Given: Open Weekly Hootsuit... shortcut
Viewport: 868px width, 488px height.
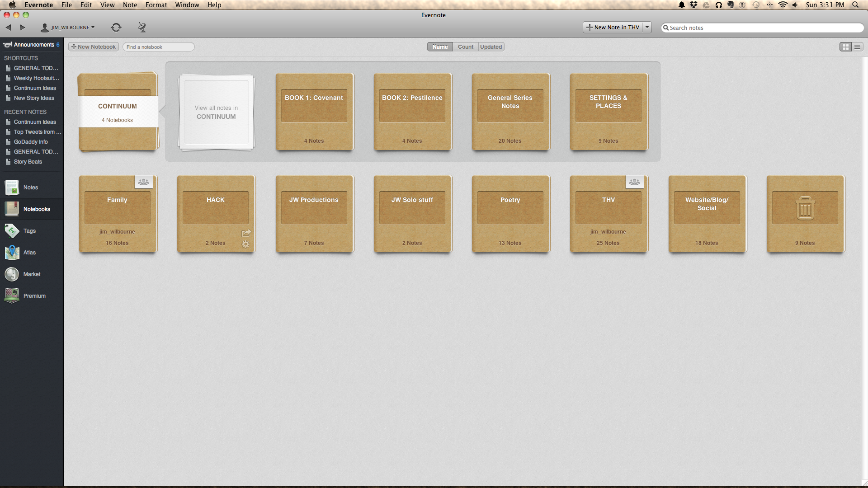Looking at the screenshot, I should coord(32,78).
